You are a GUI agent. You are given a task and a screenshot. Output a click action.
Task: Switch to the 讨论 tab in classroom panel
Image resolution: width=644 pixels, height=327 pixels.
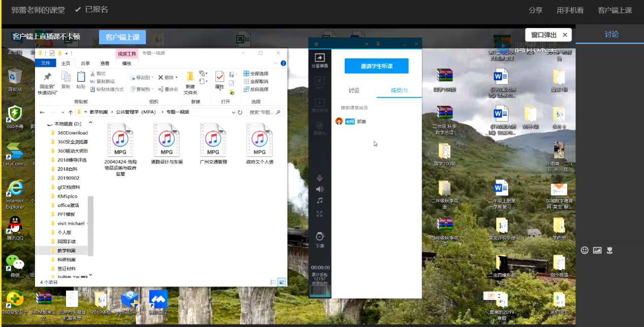[354, 90]
